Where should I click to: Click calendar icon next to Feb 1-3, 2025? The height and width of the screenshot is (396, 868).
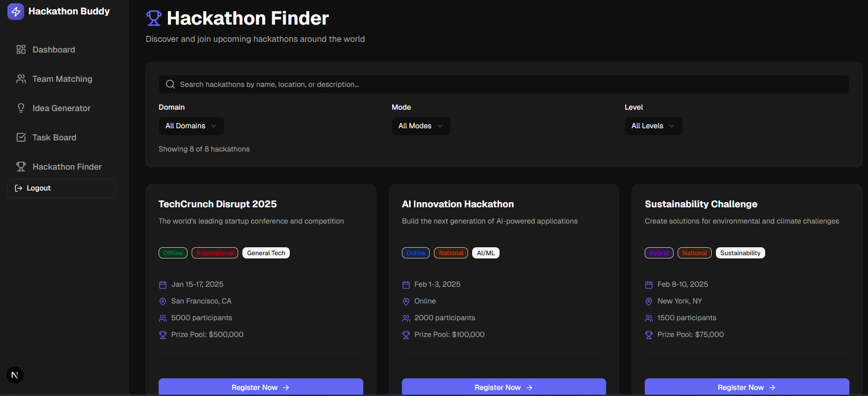(x=406, y=285)
